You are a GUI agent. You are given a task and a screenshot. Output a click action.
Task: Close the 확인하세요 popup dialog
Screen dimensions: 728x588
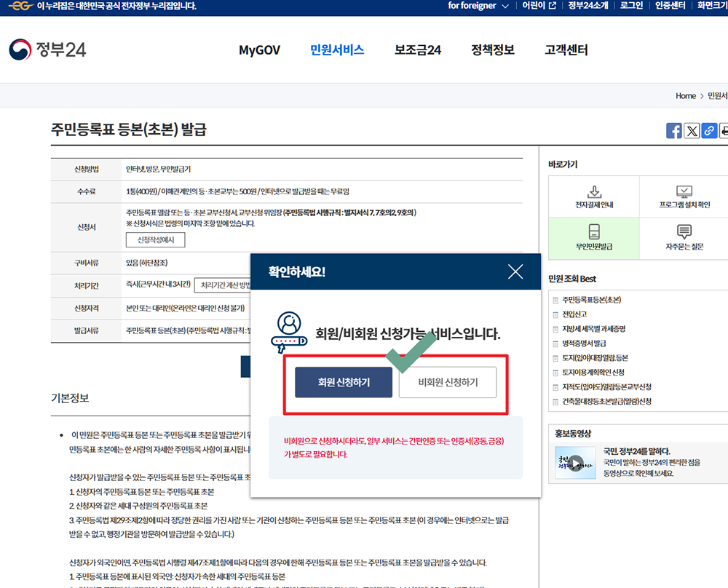[x=515, y=271]
